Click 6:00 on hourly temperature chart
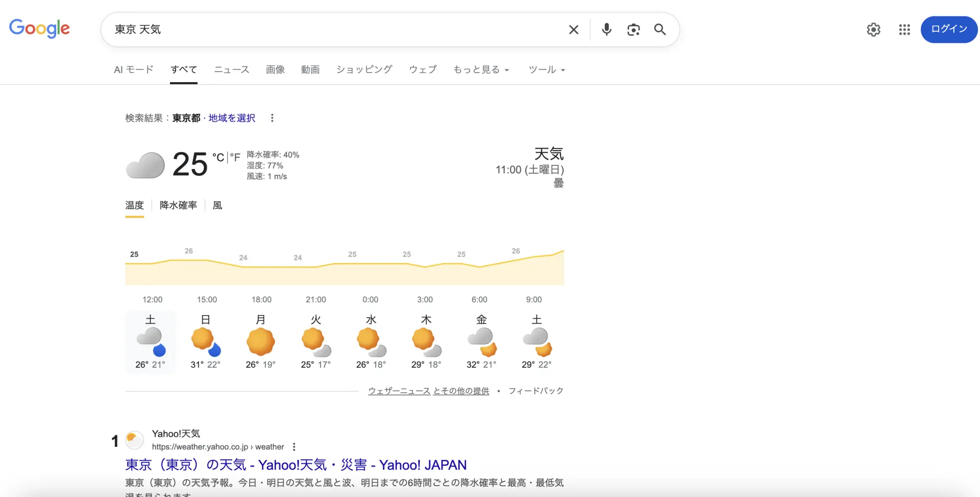Image resolution: width=980 pixels, height=497 pixels. 479,300
